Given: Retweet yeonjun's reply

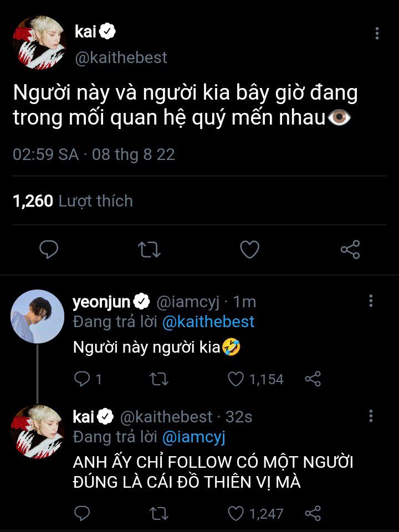Looking at the screenshot, I should point(160,379).
